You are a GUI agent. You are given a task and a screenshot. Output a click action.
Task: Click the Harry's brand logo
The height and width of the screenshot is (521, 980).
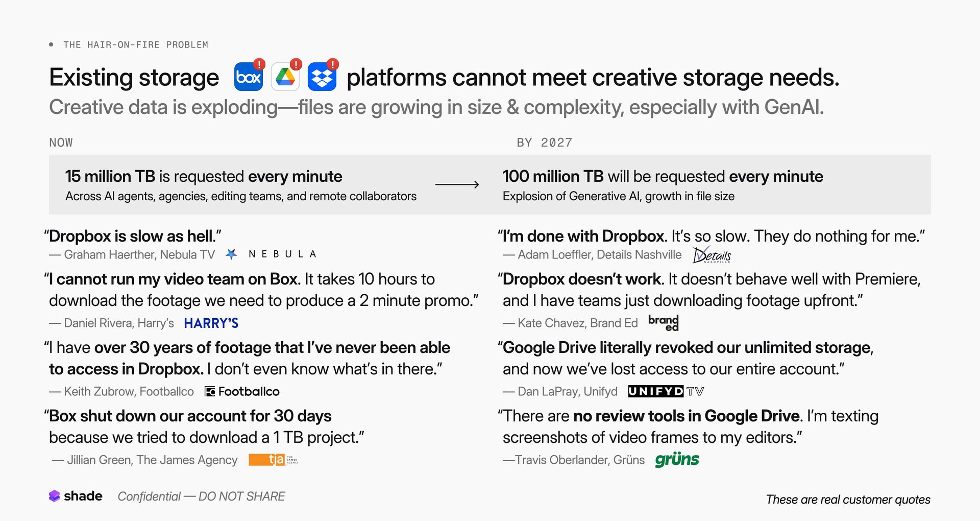(211, 323)
